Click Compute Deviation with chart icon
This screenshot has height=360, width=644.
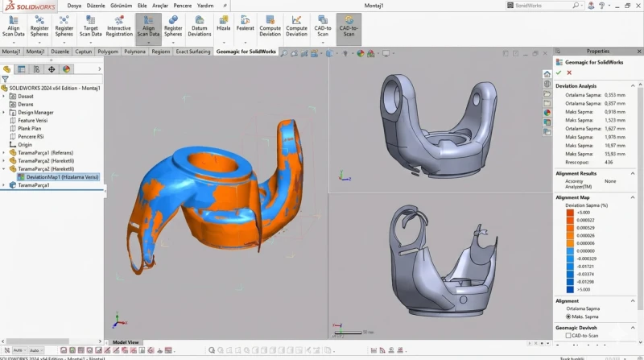296,27
